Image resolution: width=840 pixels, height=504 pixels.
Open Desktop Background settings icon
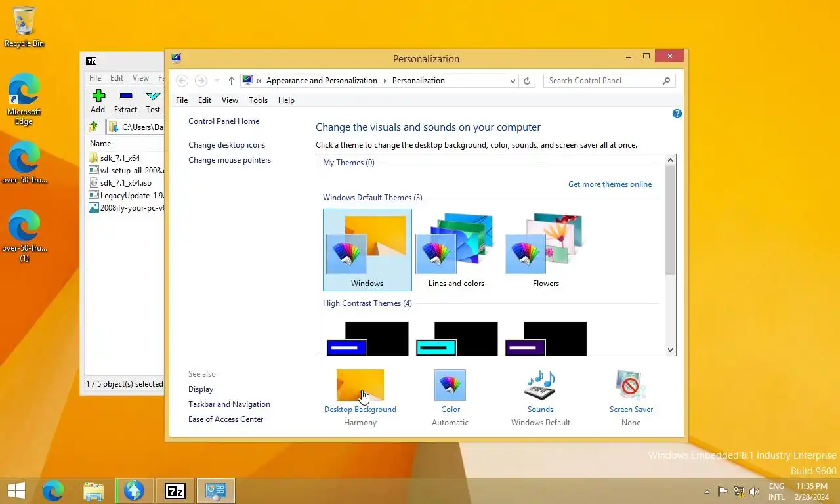click(360, 385)
